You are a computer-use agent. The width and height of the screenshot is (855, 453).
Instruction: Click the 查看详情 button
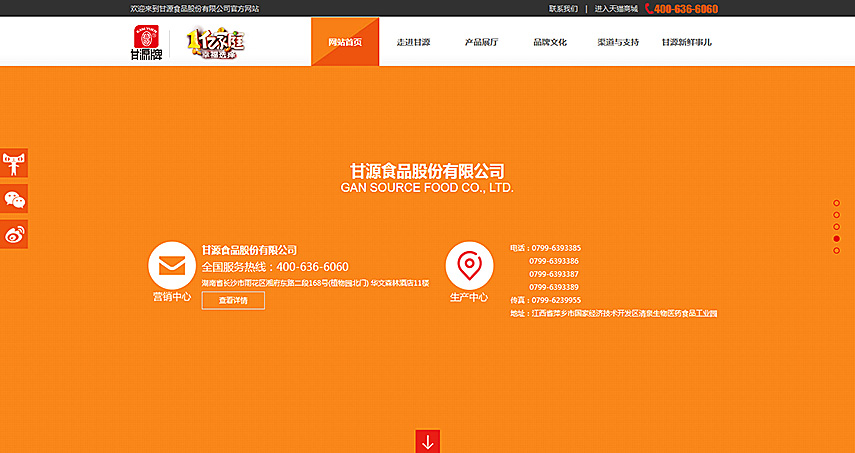(233, 300)
